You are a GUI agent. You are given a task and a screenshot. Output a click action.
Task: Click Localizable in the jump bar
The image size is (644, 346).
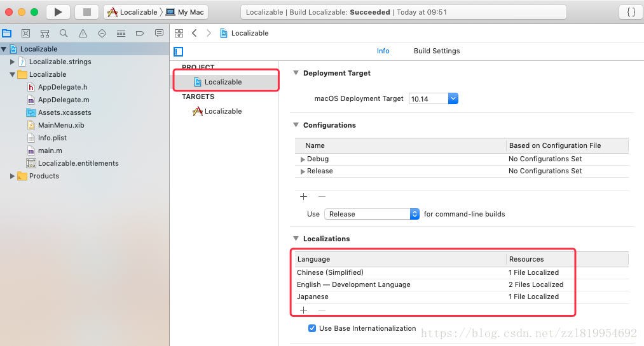(x=244, y=33)
